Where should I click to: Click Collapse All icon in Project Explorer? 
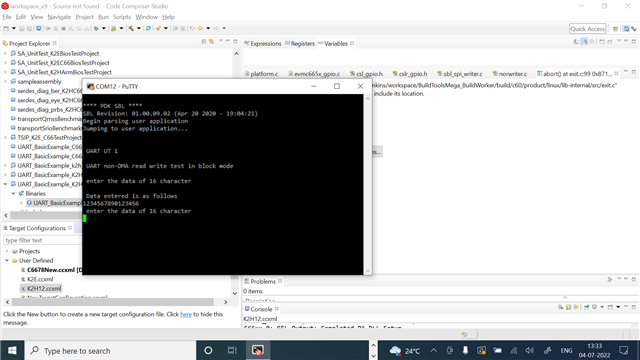coord(204,42)
